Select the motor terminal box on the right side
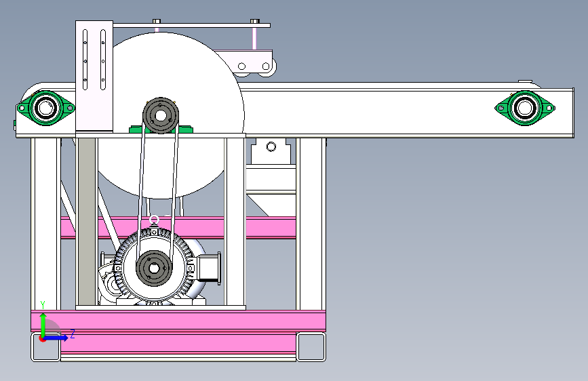588x381 pixels. click(208, 267)
